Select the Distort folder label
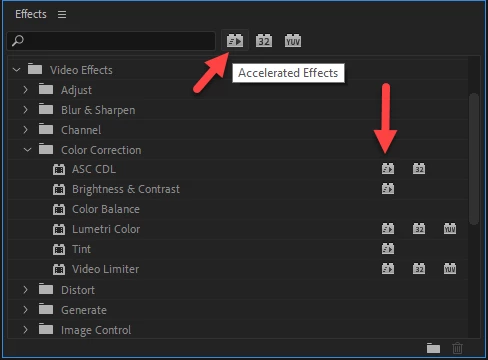The image size is (488, 360). pyautogui.click(x=78, y=290)
